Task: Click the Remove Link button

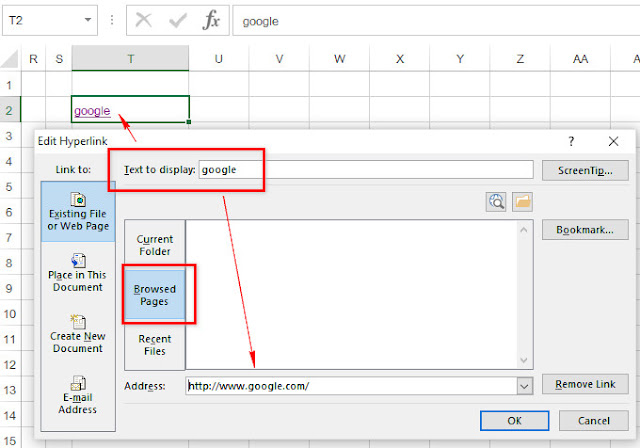Action: 585,384
